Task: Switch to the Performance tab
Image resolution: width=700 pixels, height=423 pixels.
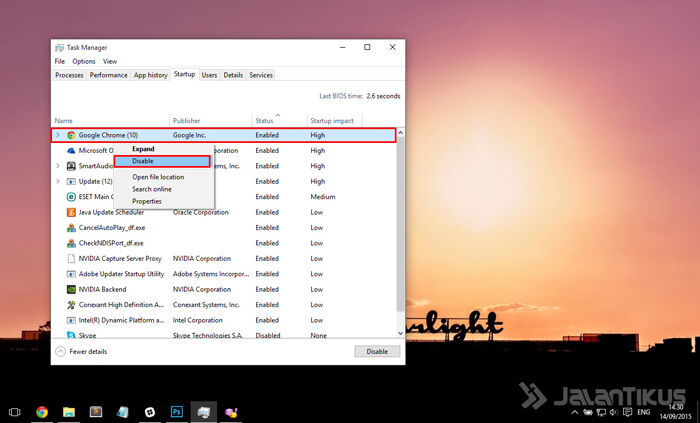Action: [x=108, y=75]
